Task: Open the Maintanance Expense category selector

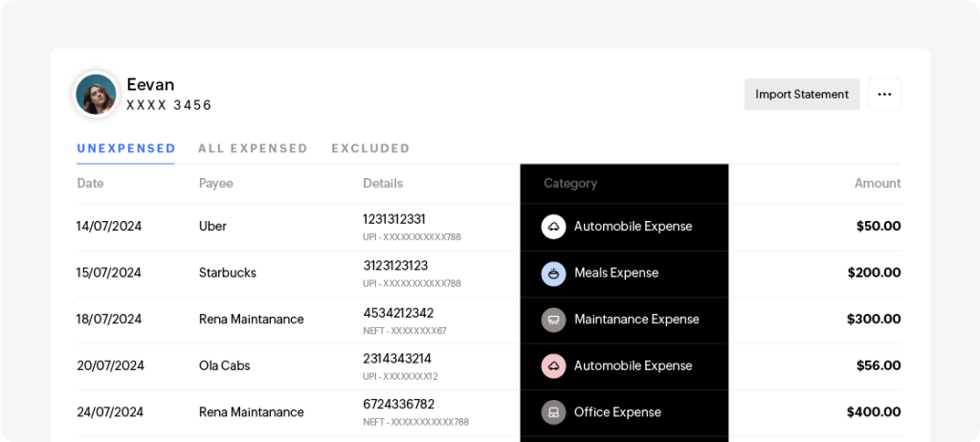Action: [x=636, y=320]
